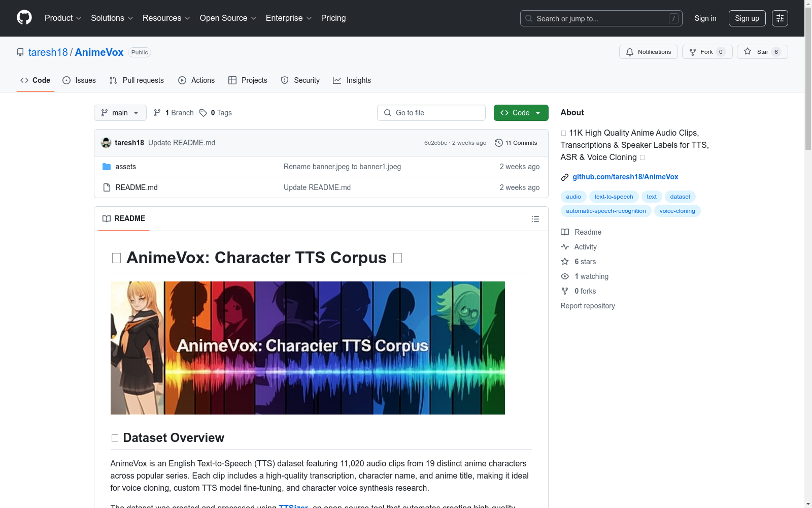
Task: Open the Pricing menu link
Action: click(333, 18)
